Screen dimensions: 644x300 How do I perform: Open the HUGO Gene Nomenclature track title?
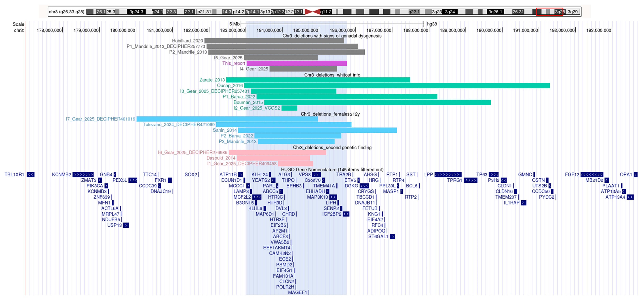click(x=332, y=170)
